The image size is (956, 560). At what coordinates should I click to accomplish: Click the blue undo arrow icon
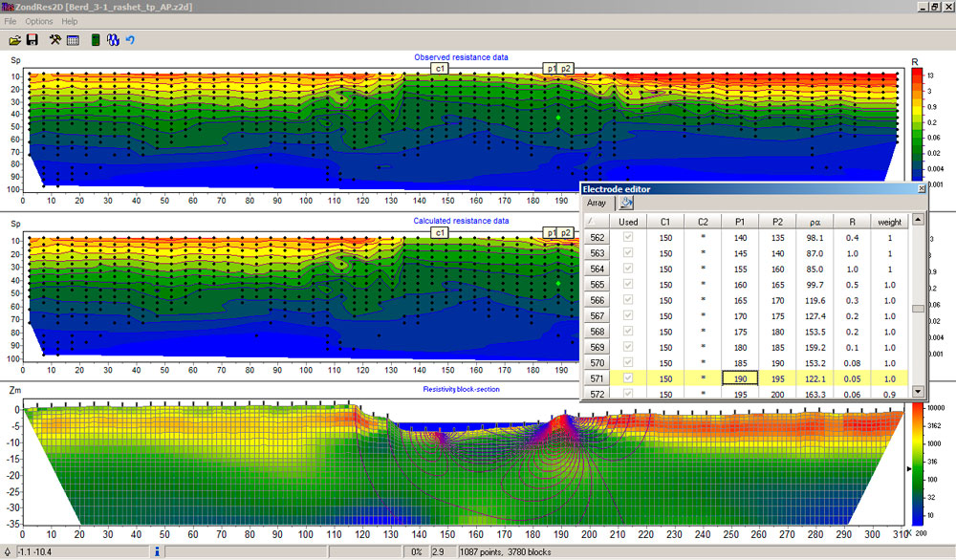pyautogui.click(x=130, y=40)
